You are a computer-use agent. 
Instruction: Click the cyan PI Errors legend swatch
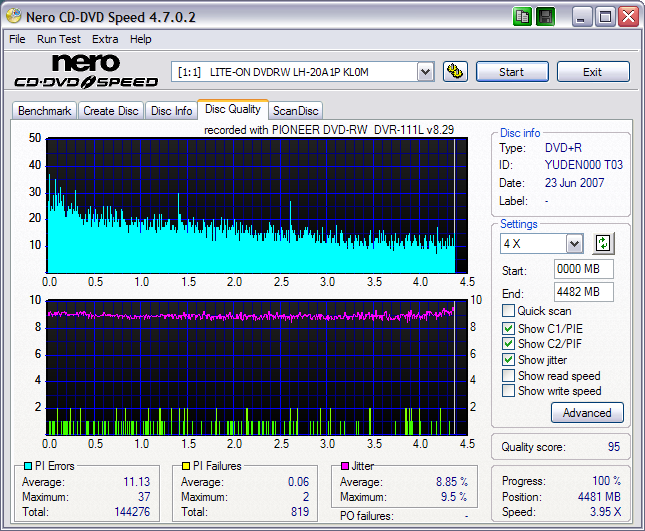(x=26, y=466)
